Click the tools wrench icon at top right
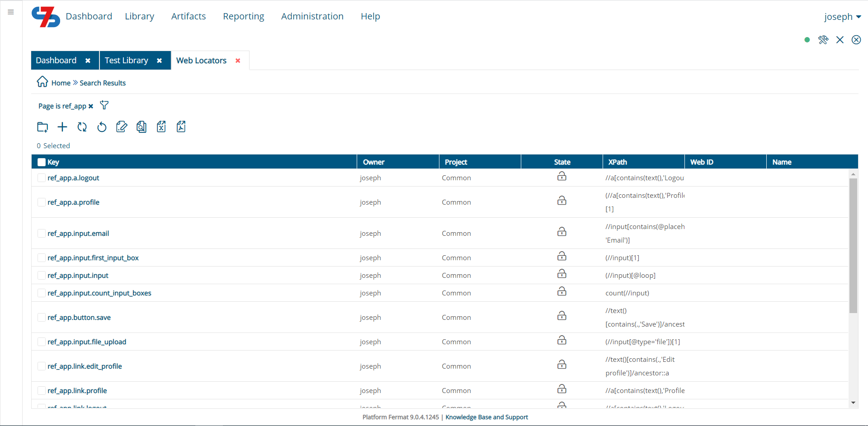 point(824,40)
